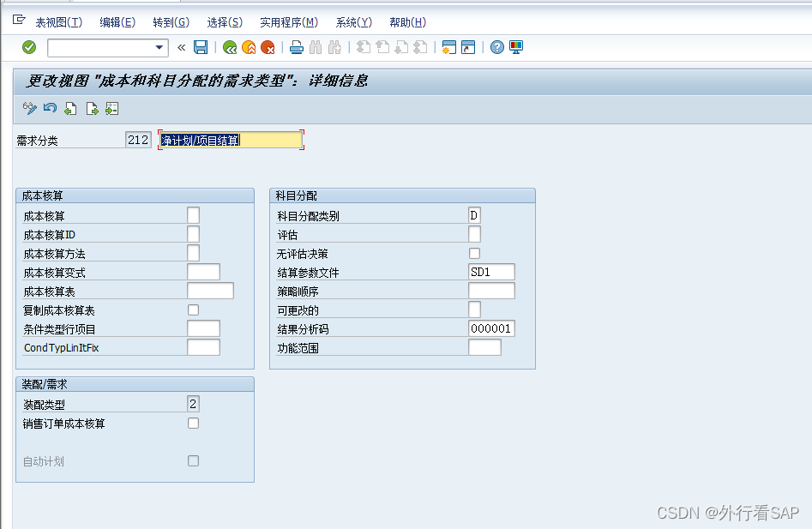Click the CondTypLinItFix input field
Viewport: 812px width, 529px height.
pos(203,347)
